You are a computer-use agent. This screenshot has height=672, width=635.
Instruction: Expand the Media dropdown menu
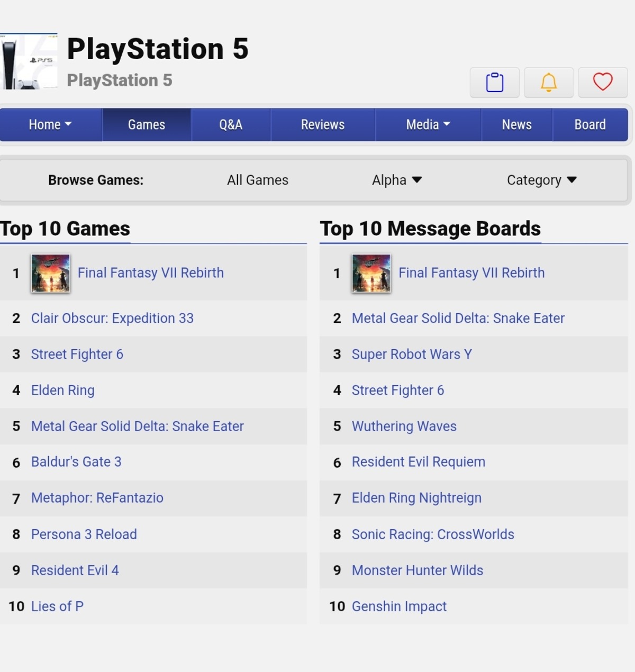pyautogui.click(x=428, y=125)
